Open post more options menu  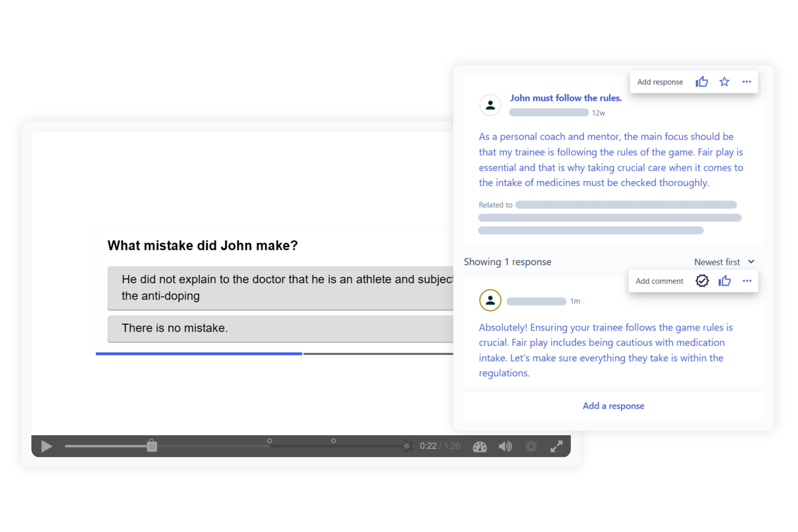click(x=746, y=82)
